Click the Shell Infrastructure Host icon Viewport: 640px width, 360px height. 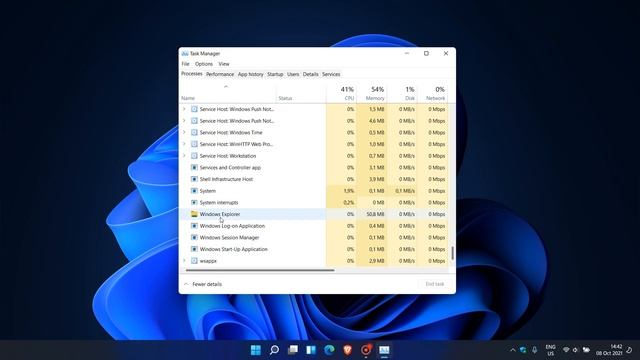tap(194, 179)
